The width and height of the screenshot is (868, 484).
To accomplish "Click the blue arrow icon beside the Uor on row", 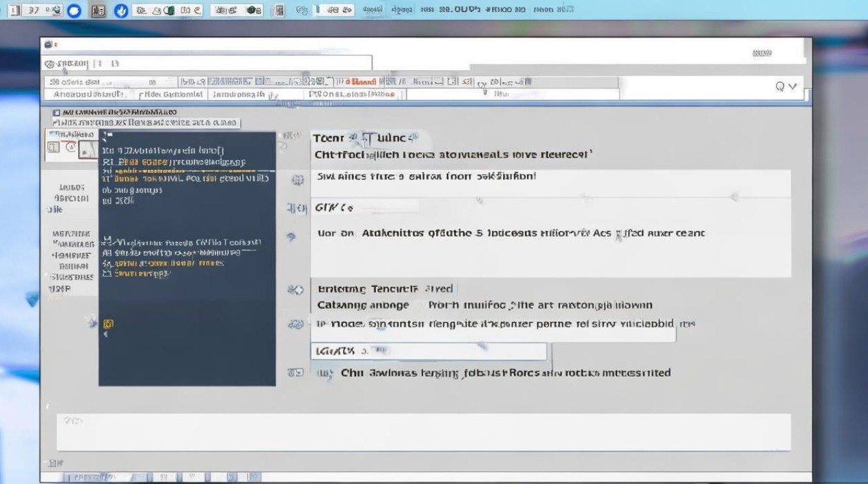I will click(291, 237).
